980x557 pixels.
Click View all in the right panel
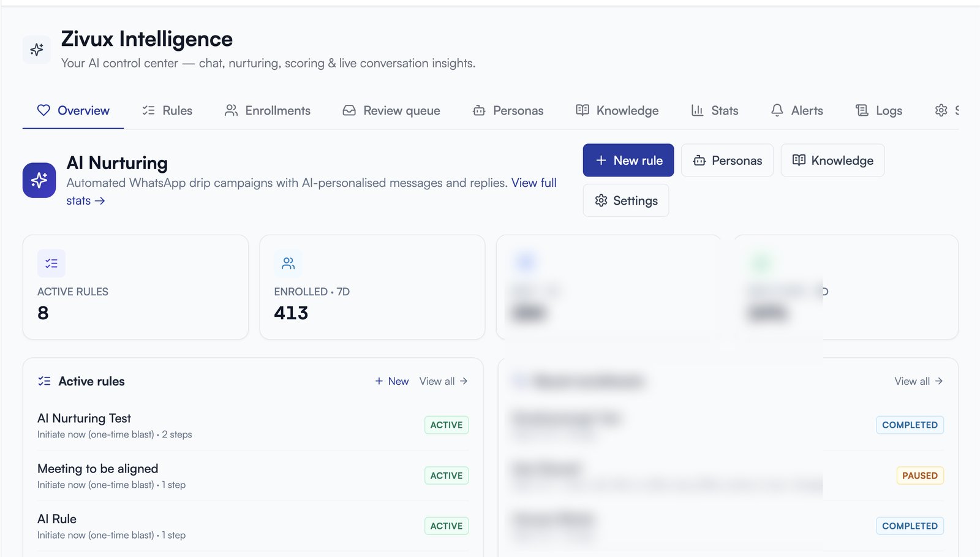coord(918,381)
